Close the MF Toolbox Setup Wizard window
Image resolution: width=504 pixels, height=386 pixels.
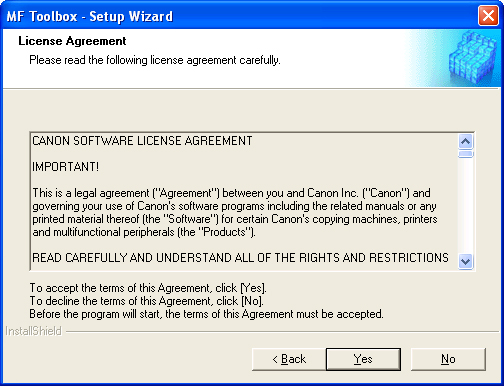[488, 16]
